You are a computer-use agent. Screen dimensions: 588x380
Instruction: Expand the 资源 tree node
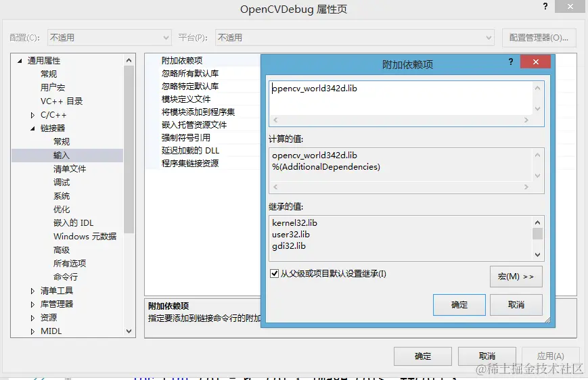pos(32,318)
